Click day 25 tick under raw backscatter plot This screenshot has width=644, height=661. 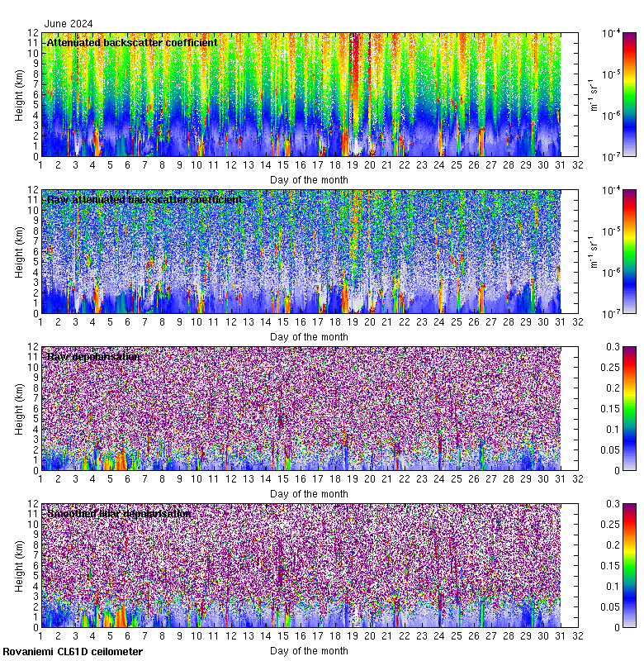coord(457,322)
